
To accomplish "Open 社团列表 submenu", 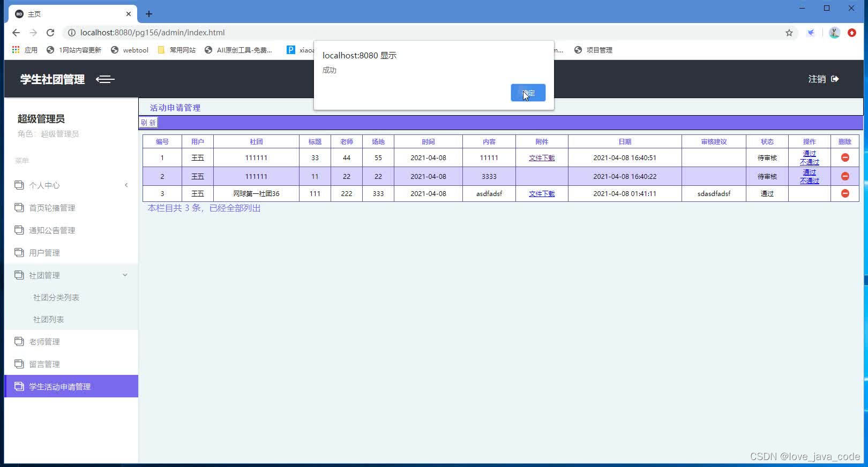I will tap(48, 319).
